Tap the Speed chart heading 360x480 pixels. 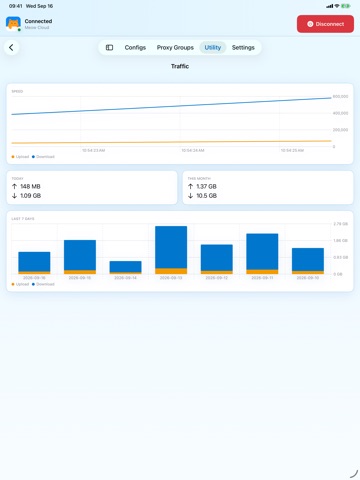point(17,91)
